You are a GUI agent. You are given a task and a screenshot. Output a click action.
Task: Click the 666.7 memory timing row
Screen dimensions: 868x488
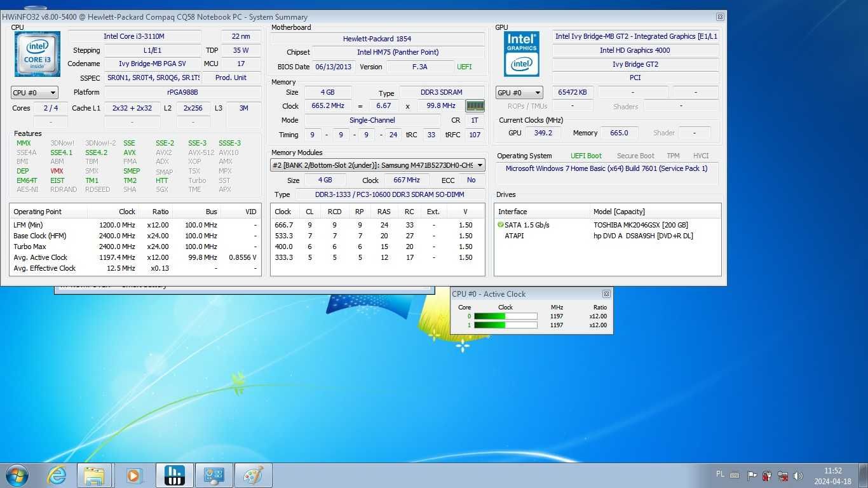377,225
